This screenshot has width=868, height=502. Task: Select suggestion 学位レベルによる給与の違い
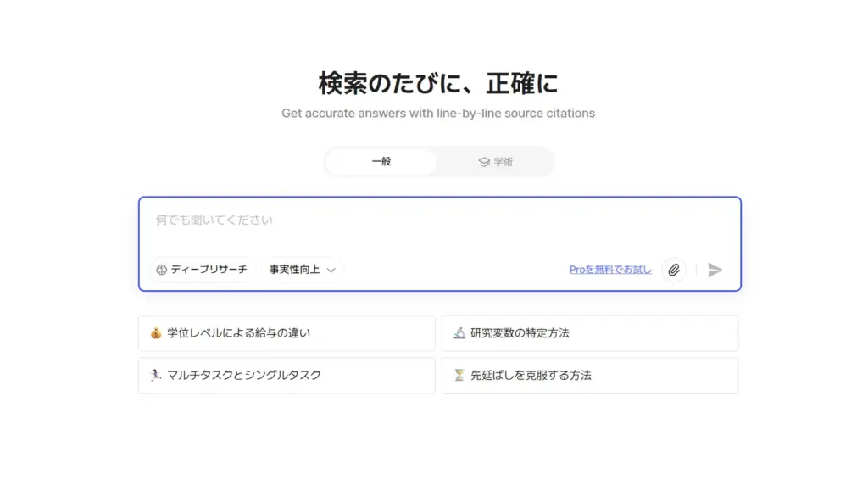[x=287, y=333]
